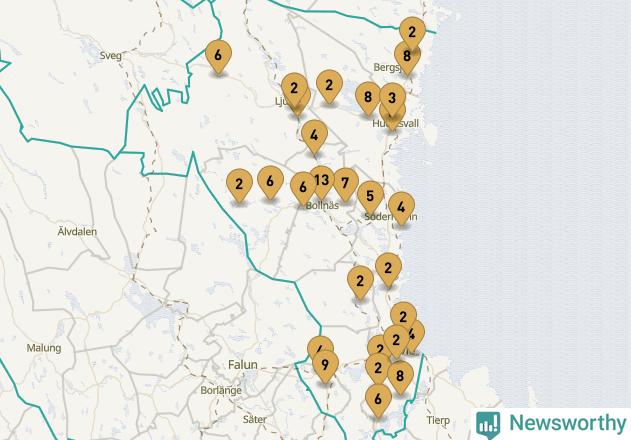Open the 8 marker just west of Hudiksvall

(368, 97)
